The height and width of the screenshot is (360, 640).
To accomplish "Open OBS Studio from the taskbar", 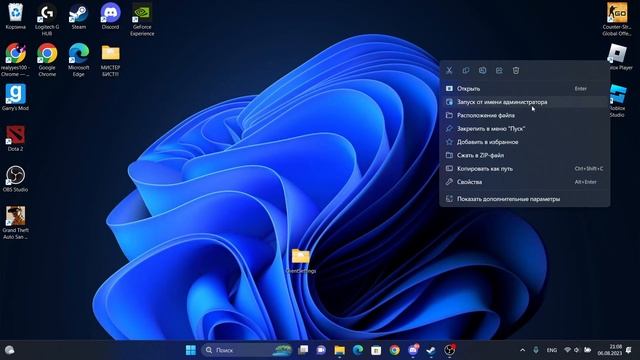I will pos(449,350).
